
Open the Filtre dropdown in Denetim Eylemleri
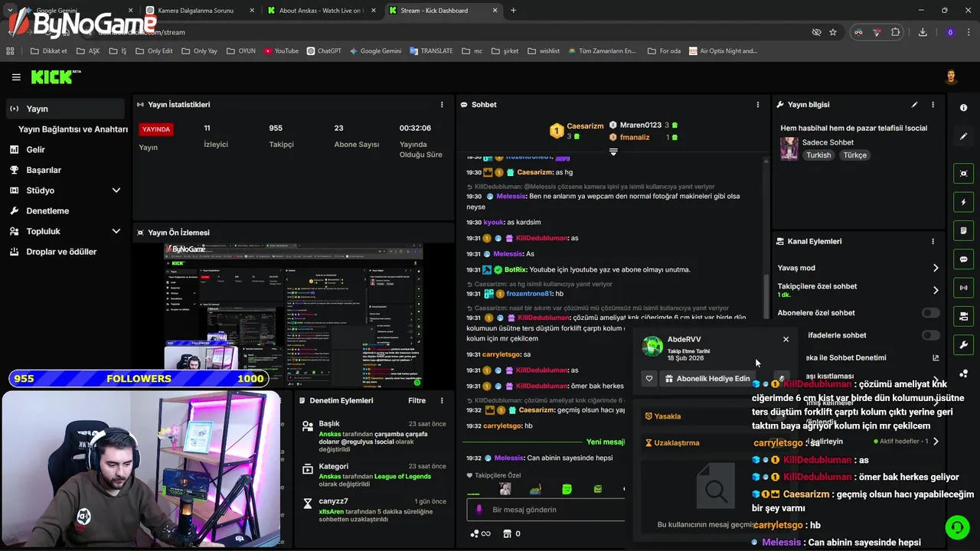[x=416, y=400]
